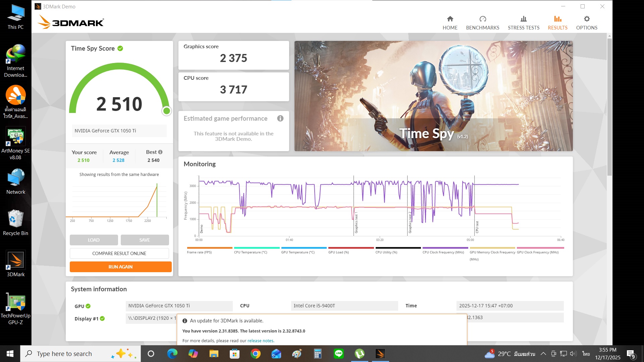644x362 pixels.
Task: Click green validation check beside Time Spy Score
Action: [x=120, y=49]
